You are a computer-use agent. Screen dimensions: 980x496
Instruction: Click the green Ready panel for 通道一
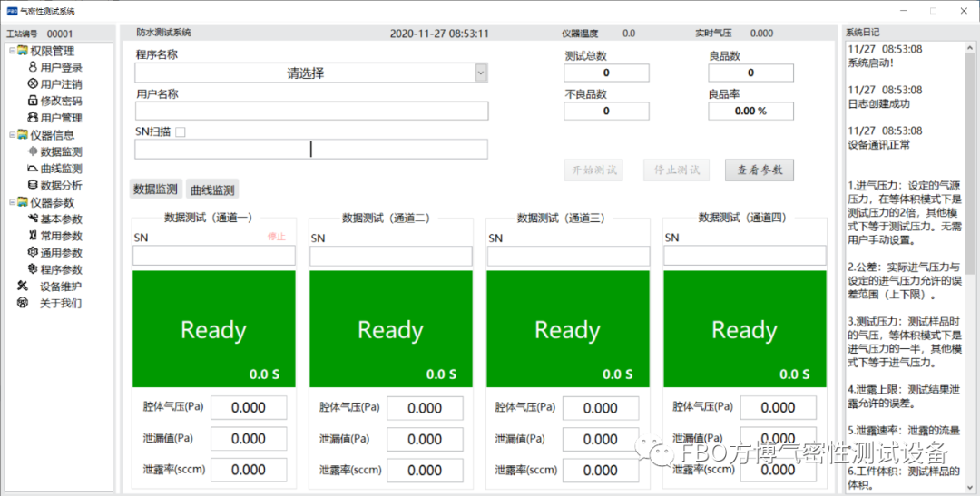(213, 329)
